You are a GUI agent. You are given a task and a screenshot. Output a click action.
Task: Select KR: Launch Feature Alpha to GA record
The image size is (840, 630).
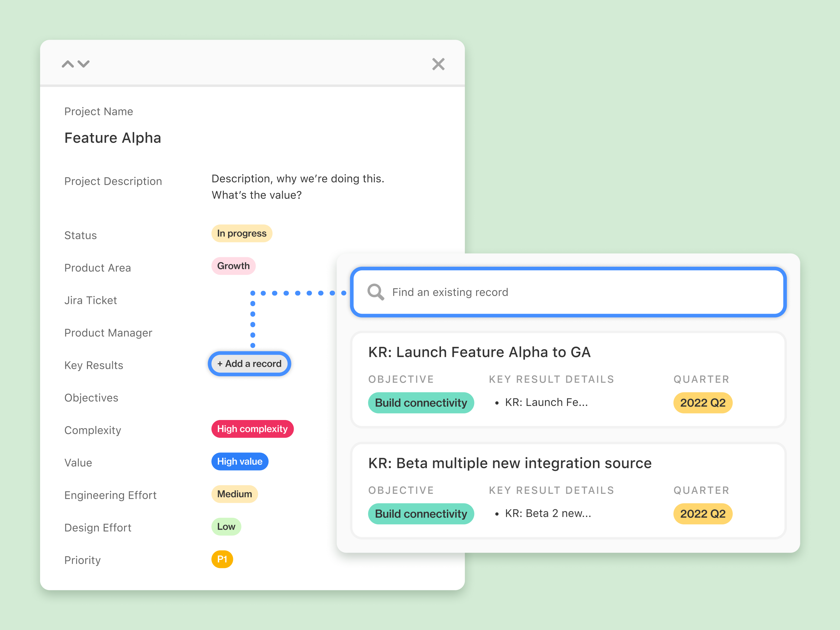479,352
